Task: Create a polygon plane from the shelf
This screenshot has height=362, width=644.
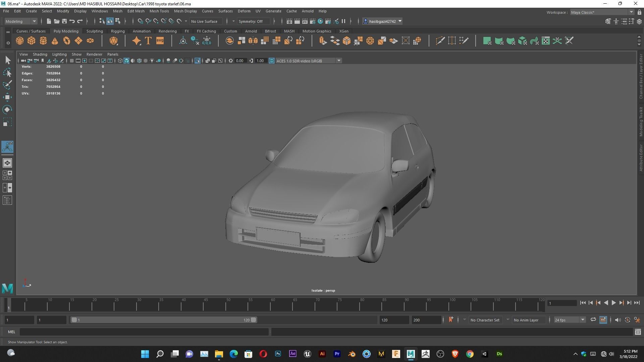Action: click(78, 41)
